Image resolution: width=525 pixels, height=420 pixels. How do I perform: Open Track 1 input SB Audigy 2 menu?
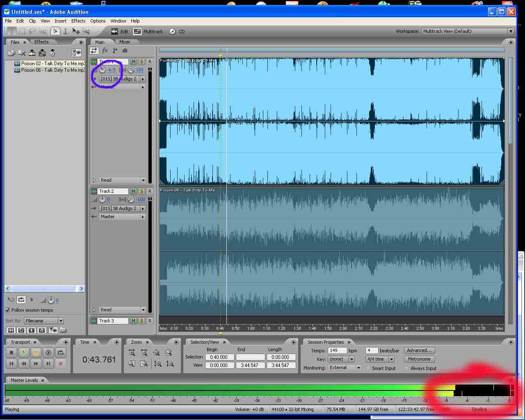click(122, 79)
